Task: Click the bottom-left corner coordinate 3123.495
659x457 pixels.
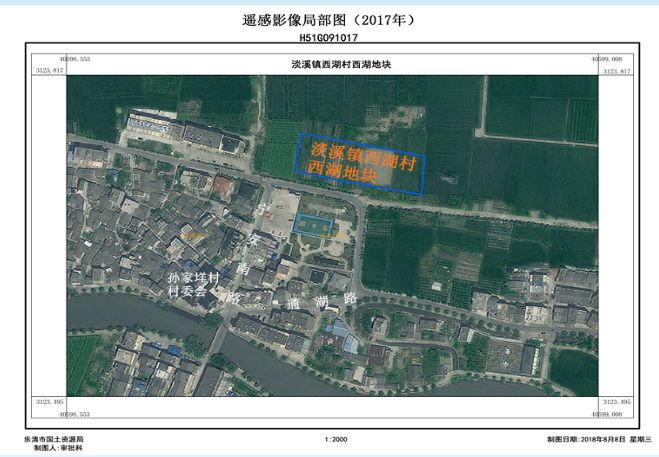Action: [x=47, y=401]
